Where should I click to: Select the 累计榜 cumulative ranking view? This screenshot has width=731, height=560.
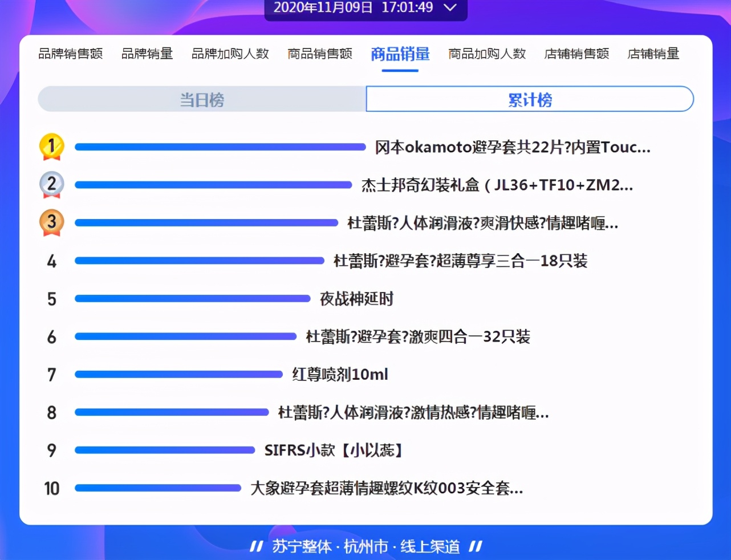(x=530, y=99)
